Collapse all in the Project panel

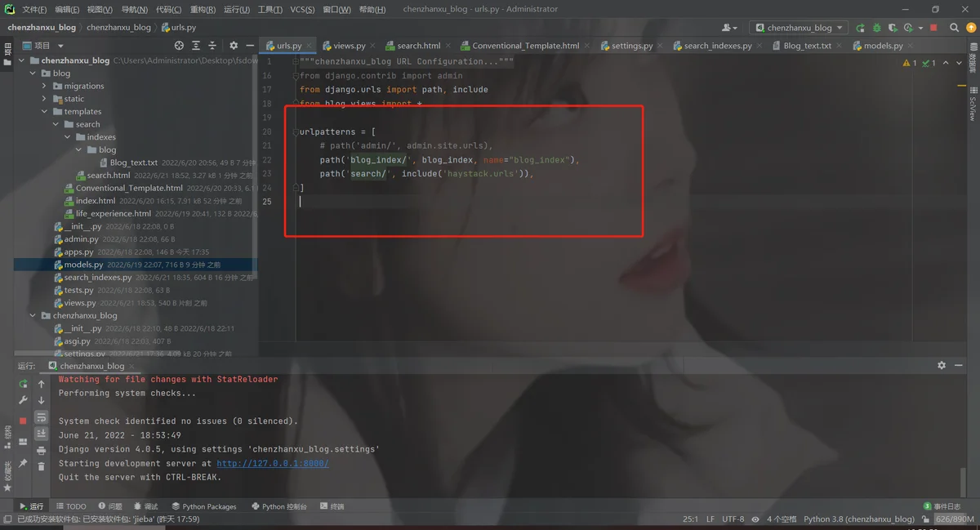coord(212,46)
